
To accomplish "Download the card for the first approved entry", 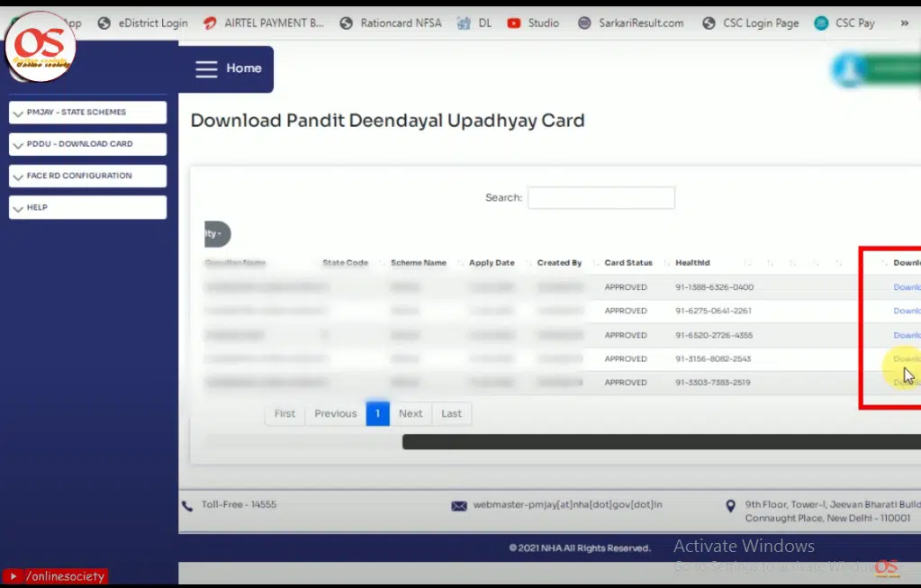I will [907, 286].
